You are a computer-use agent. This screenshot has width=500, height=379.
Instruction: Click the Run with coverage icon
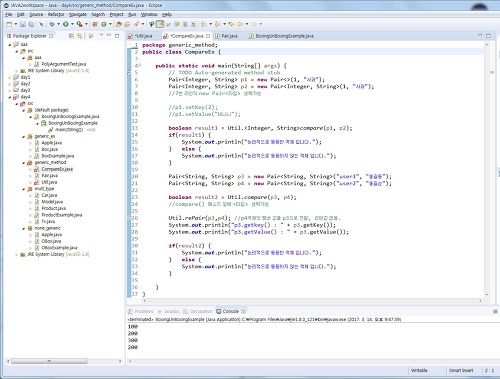tap(79, 24)
